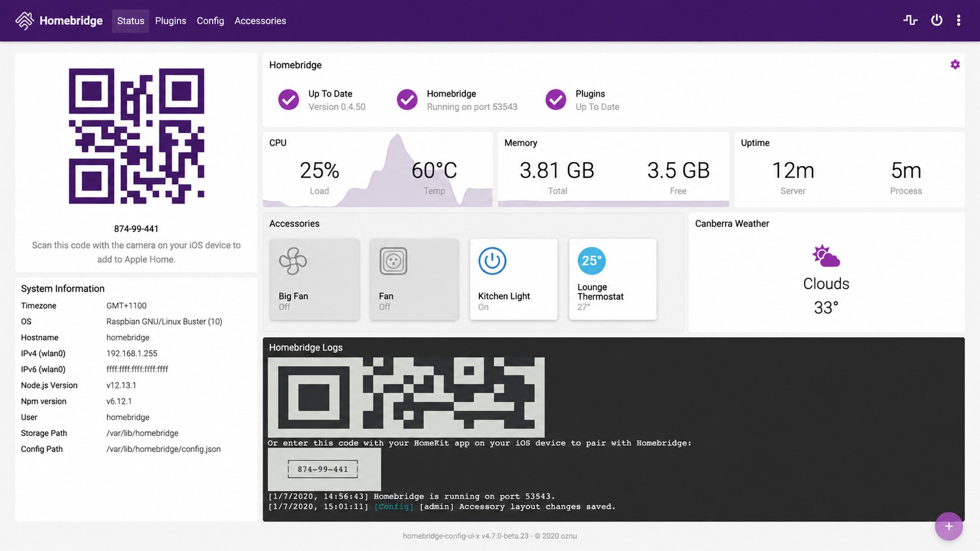Click the 5m process uptime value
Image resolution: width=980 pixels, height=551 pixels.
[906, 170]
